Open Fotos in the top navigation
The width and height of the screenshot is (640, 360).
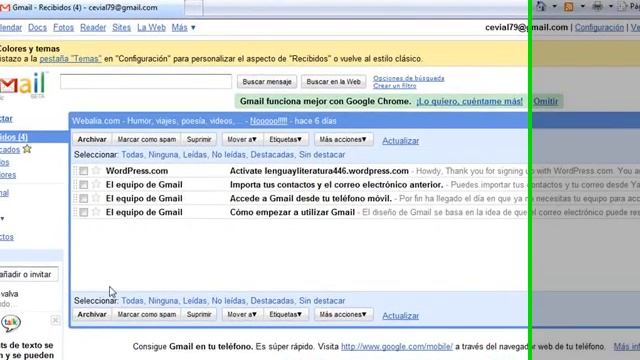pyautogui.click(x=63, y=27)
